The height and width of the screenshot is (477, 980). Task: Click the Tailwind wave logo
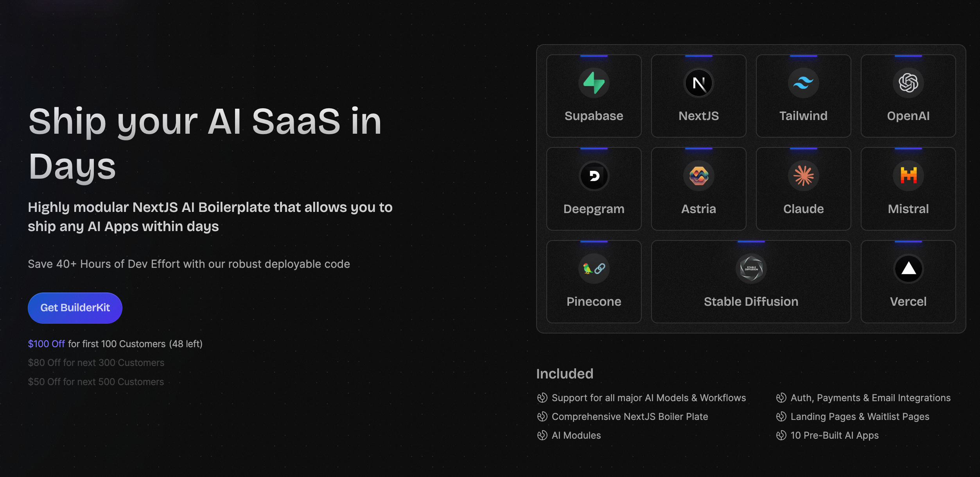803,83
